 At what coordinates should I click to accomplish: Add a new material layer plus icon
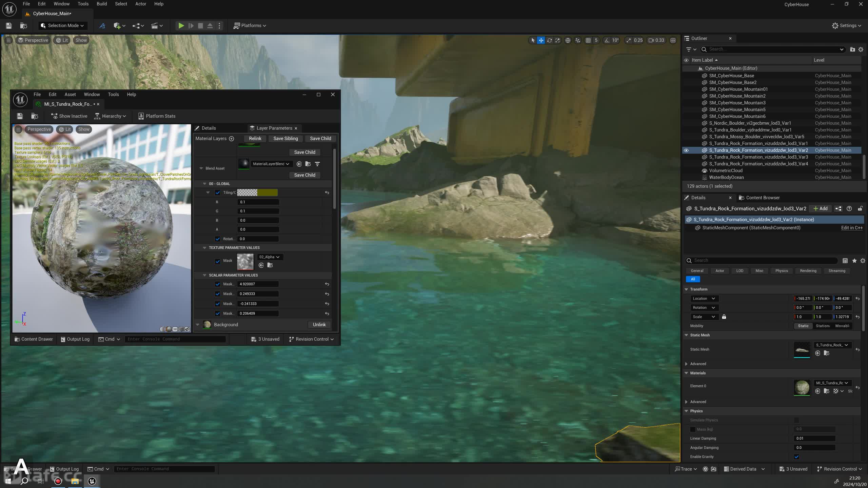[232, 139]
